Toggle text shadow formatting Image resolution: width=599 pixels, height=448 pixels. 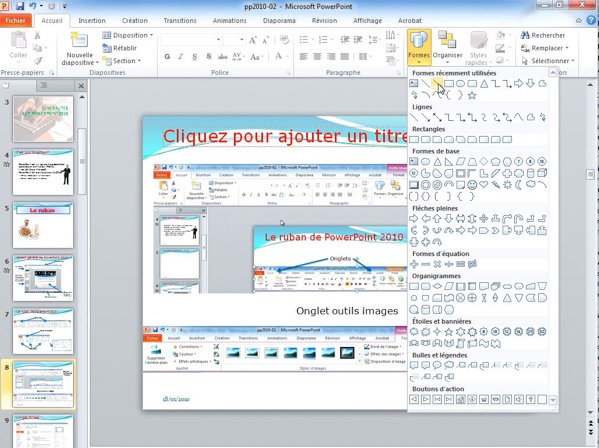coord(209,57)
